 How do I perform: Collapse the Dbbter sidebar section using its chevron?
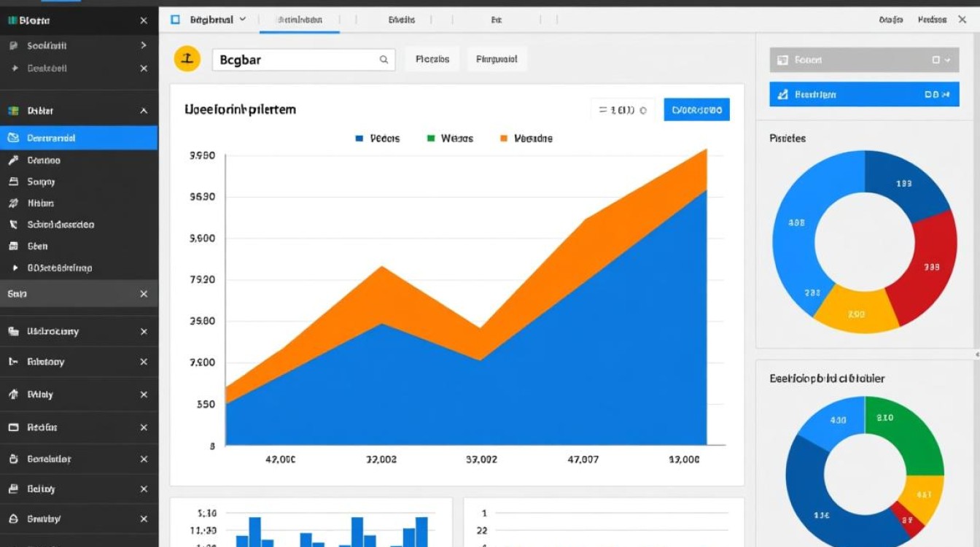(x=144, y=111)
